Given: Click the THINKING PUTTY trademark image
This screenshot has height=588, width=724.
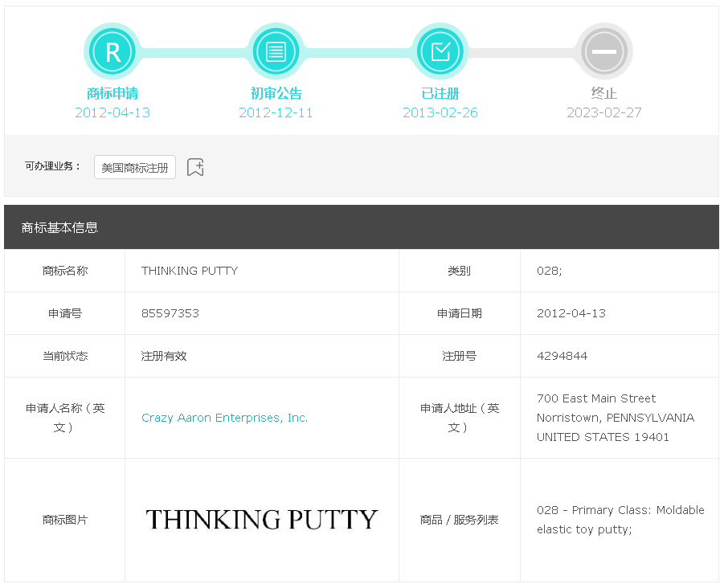Looking at the screenshot, I should pos(262,519).
